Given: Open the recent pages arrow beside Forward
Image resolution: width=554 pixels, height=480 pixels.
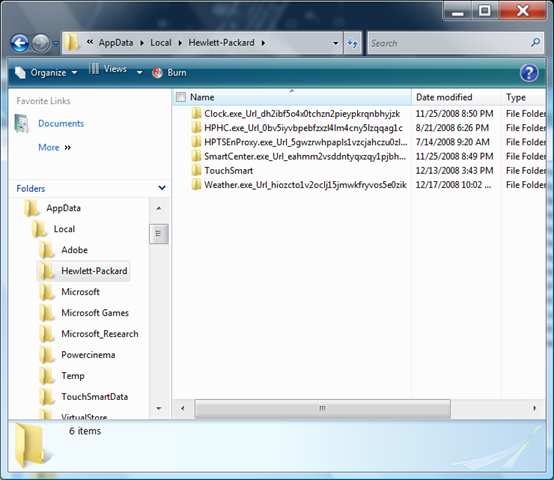Looking at the screenshot, I should coord(56,43).
